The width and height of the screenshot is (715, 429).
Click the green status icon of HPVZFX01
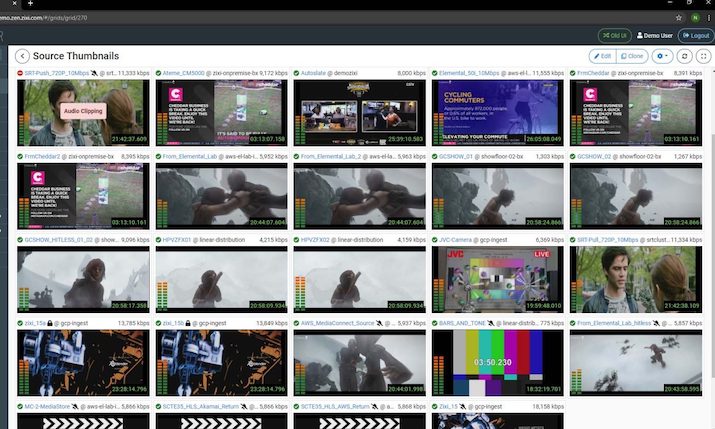click(158, 240)
